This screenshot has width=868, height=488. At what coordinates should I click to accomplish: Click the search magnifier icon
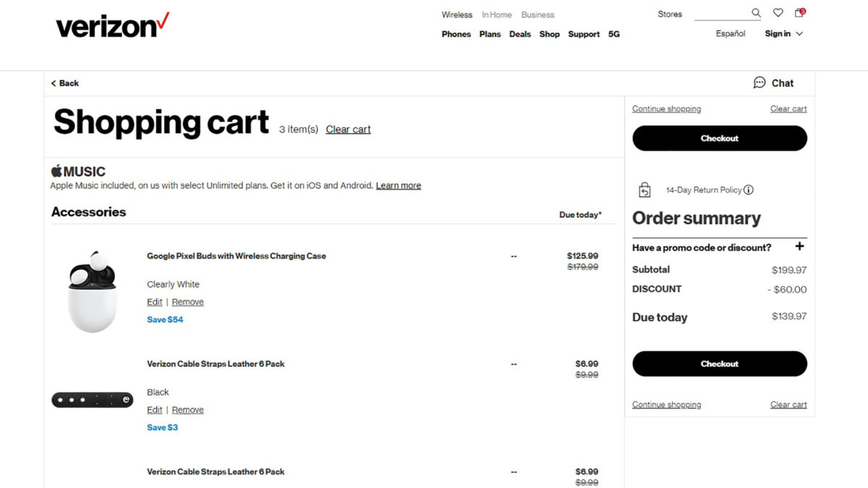pyautogui.click(x=756, y=13)
